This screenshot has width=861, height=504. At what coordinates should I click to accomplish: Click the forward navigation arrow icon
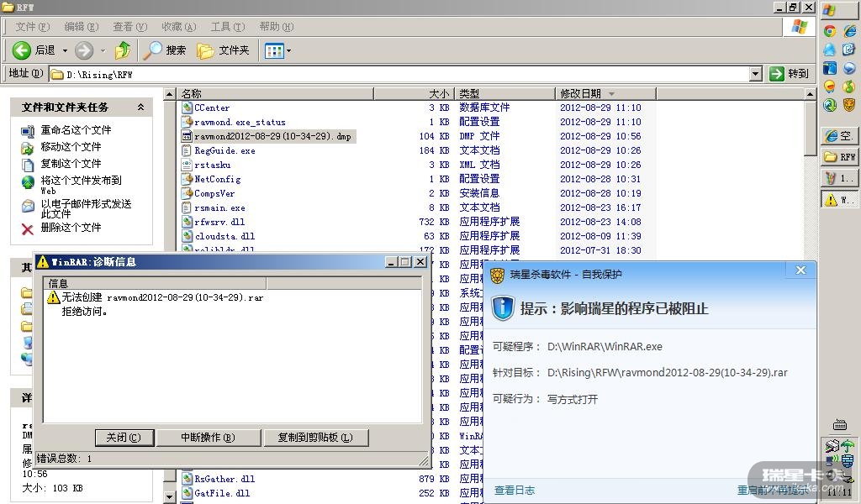point(83,50)
